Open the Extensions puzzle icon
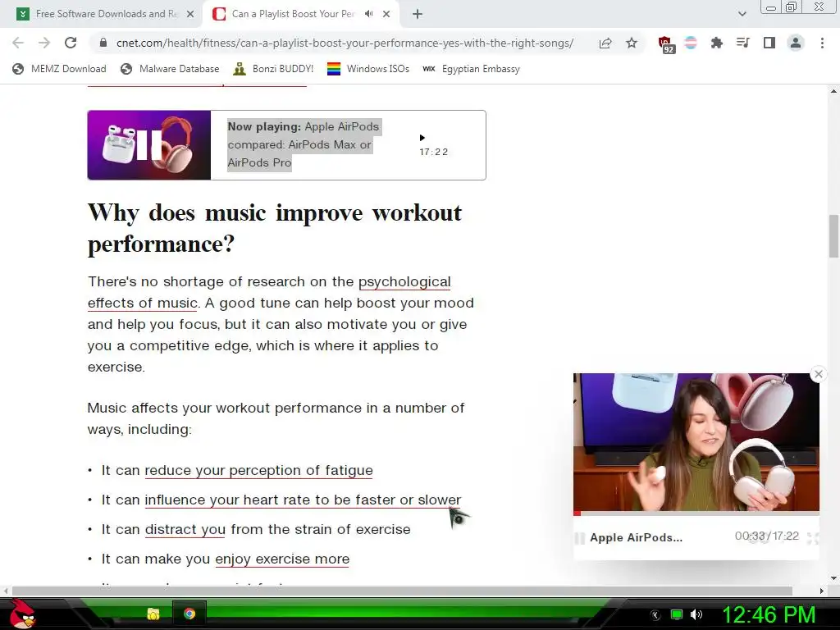This screenshot has height=630, width=840. 716,43
